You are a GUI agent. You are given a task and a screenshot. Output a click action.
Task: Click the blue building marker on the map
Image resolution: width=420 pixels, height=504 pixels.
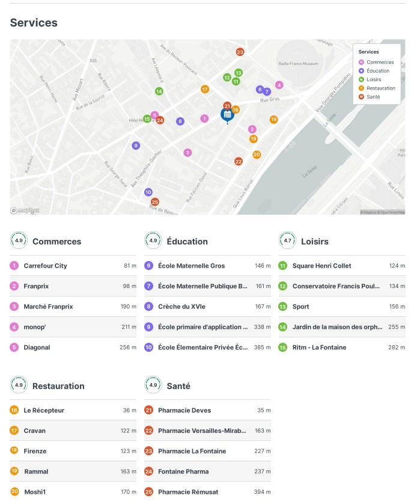coord(227,114)
